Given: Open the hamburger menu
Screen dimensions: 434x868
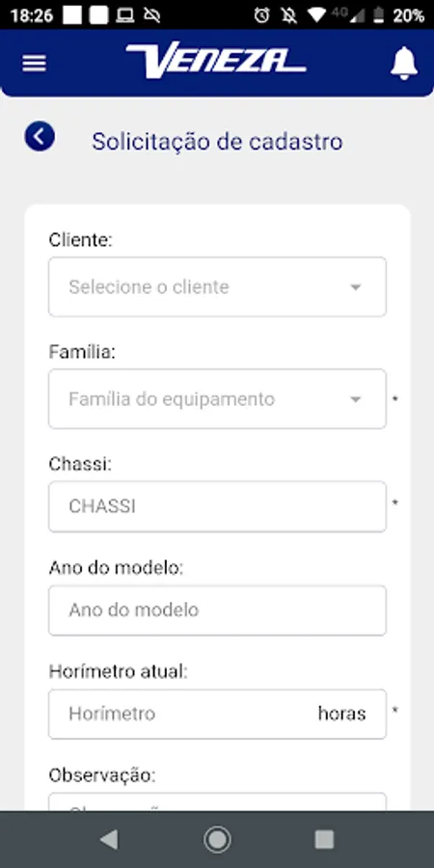Looking at the screenshot, I should 35,63.
